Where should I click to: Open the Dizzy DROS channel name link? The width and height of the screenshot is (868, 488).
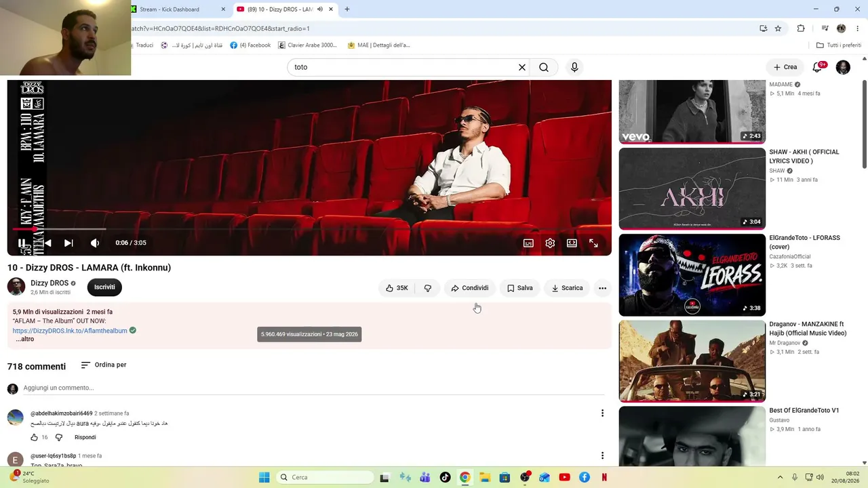(50, 283)
